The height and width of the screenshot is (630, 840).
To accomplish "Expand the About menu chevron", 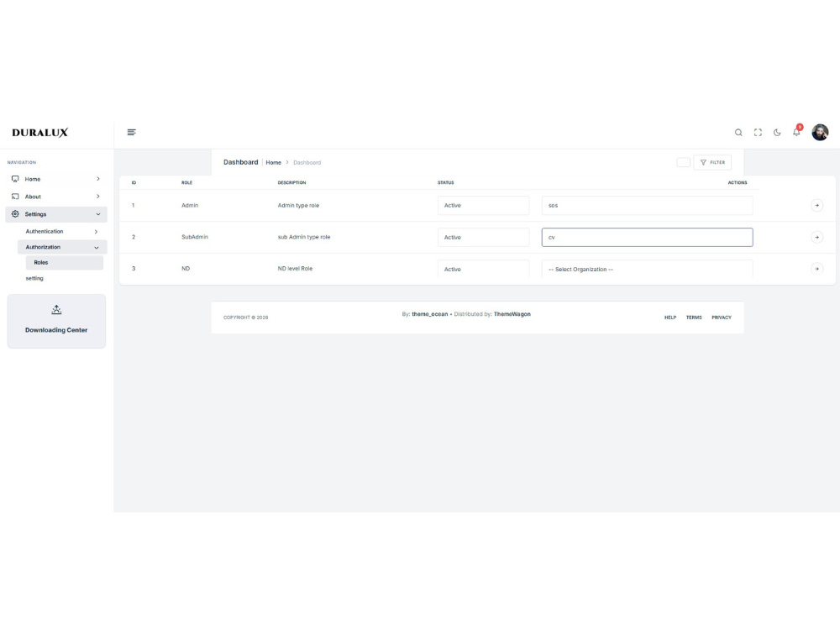I will [98, 197].
